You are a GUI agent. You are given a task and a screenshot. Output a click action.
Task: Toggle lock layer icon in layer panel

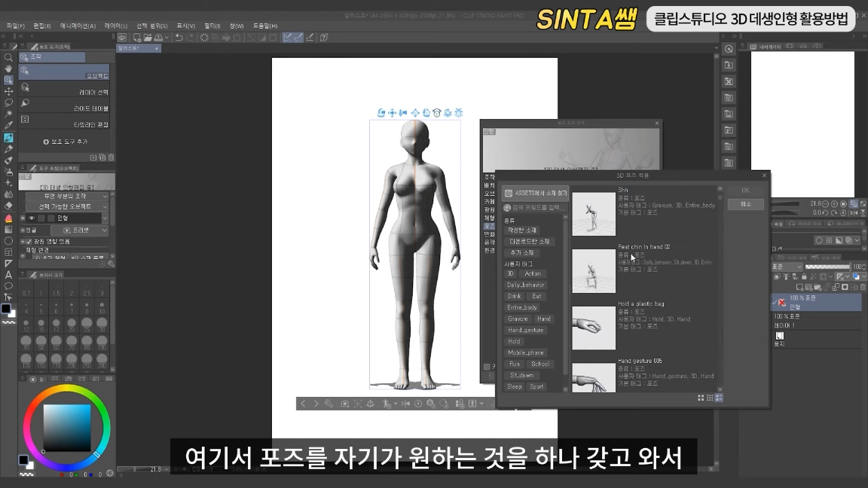click(804, 276)
